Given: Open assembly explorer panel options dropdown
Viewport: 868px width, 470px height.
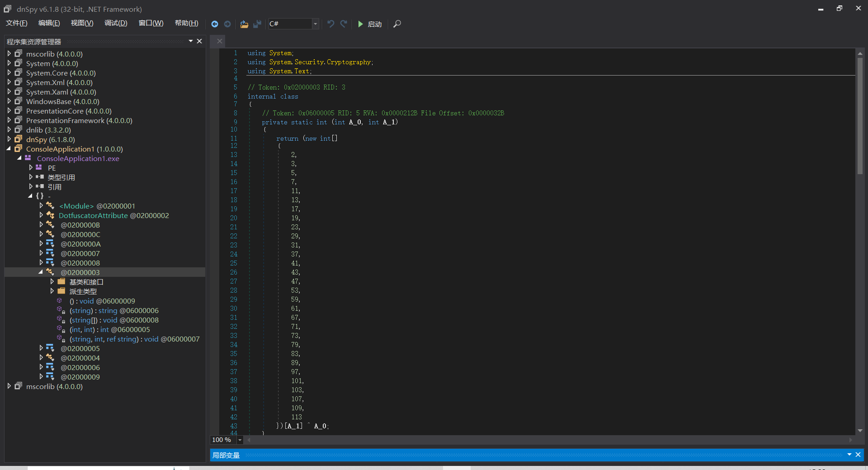Looking at the screenshot, I should coord(191,41).
